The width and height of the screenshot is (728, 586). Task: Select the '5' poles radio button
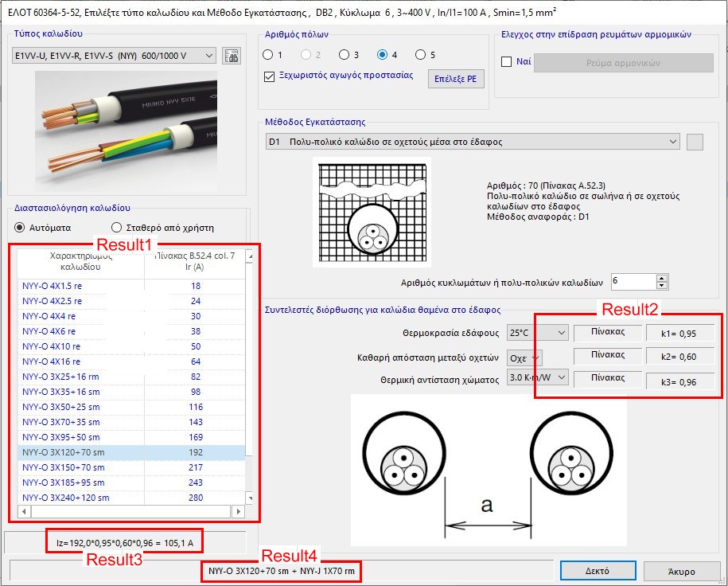419,54
